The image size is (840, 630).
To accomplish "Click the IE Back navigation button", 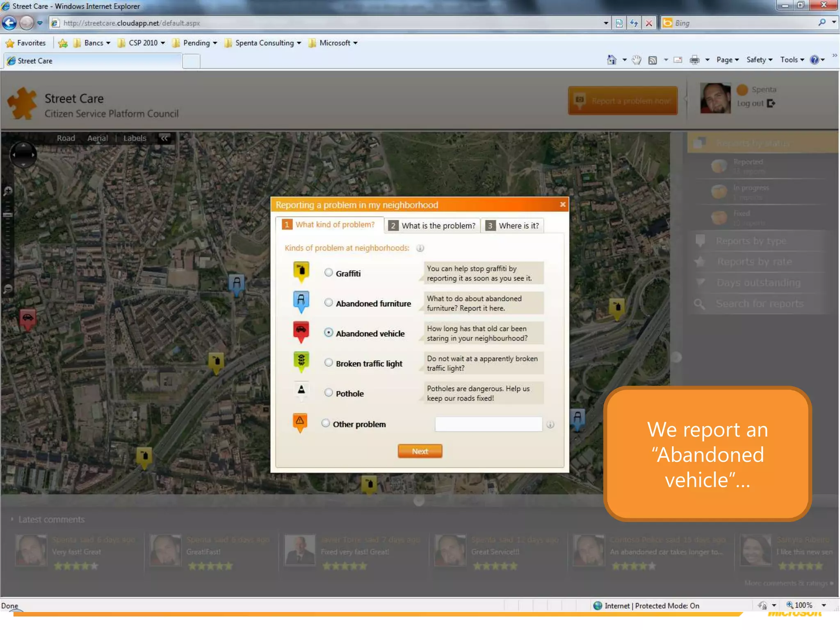I will pos(9,23).
